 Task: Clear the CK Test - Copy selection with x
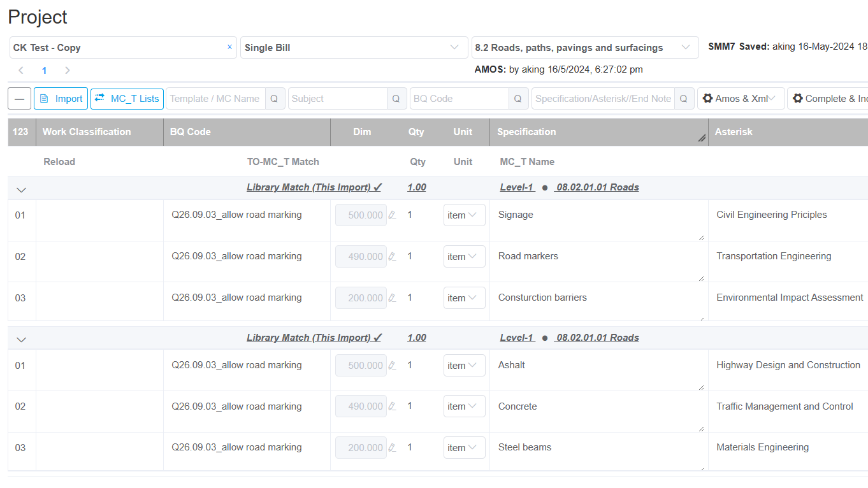[229, 47]
